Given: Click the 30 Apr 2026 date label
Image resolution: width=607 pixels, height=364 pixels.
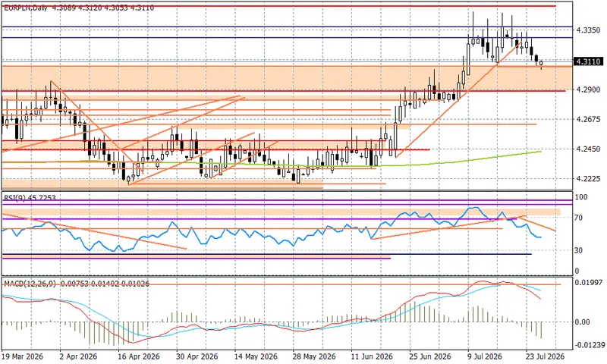Looking at the screenshot, I should [197, 356].
